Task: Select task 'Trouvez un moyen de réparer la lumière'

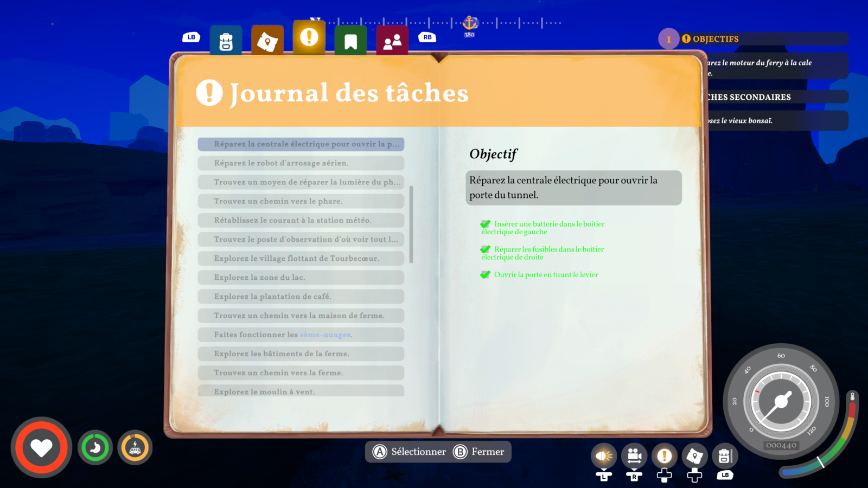Action: (301, 182)
